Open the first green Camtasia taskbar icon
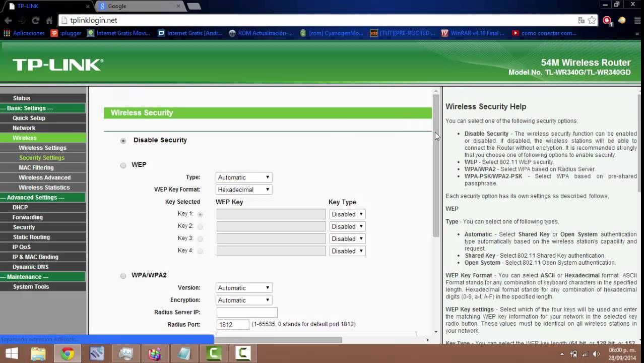This screenshot has height=363, width=644. (x=214, y=353)
